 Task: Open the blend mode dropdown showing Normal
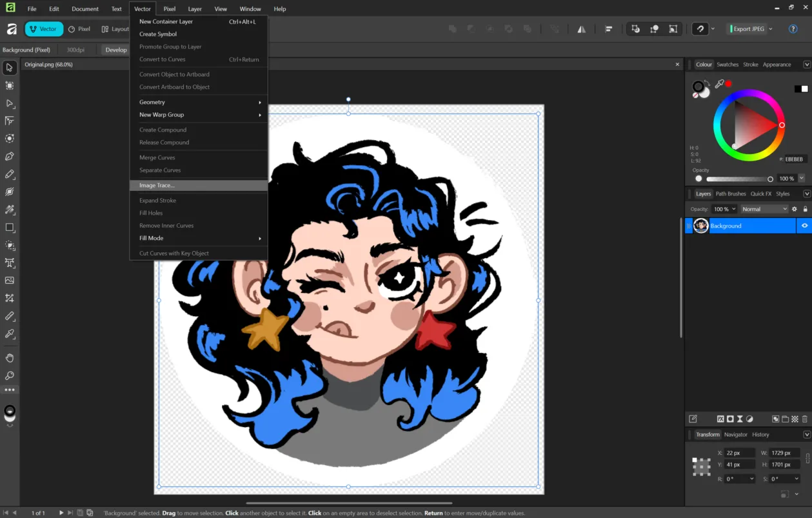(764, 208)
